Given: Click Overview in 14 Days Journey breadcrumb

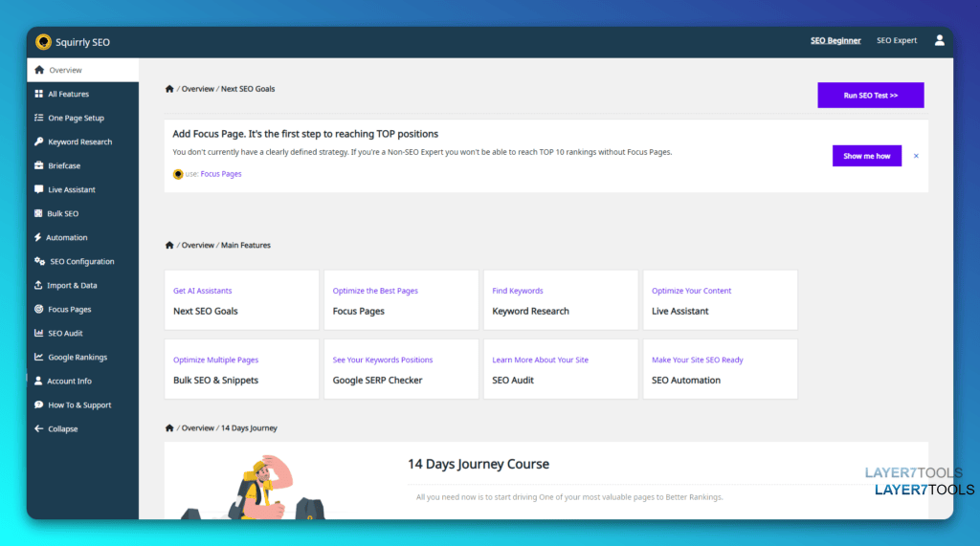Looking at the screenshot, I should (x=197, y=428).
